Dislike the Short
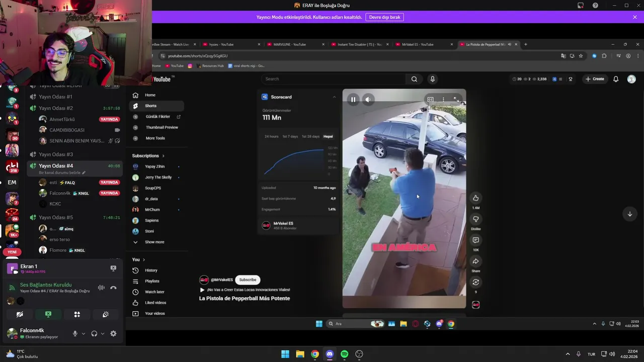Image resolution: width=644 pixels, height=362 pixels. tap(475, 219)
